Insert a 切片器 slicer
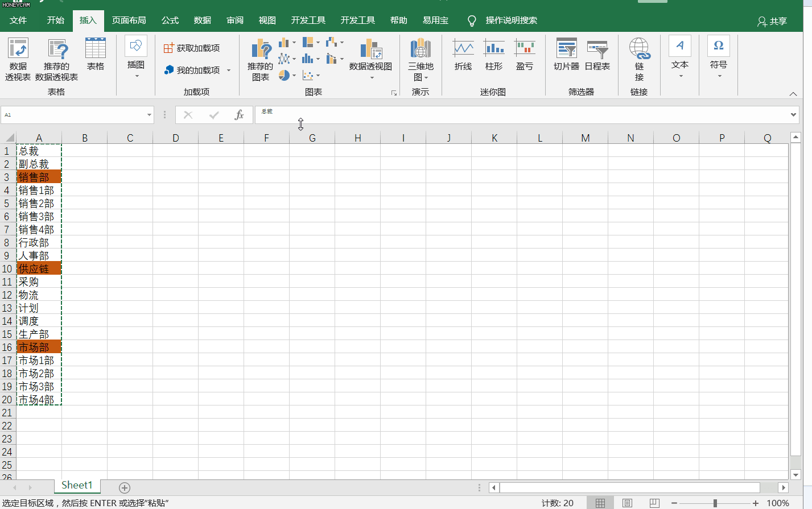This screenshot has width=812, height=509. click(566, 55)
